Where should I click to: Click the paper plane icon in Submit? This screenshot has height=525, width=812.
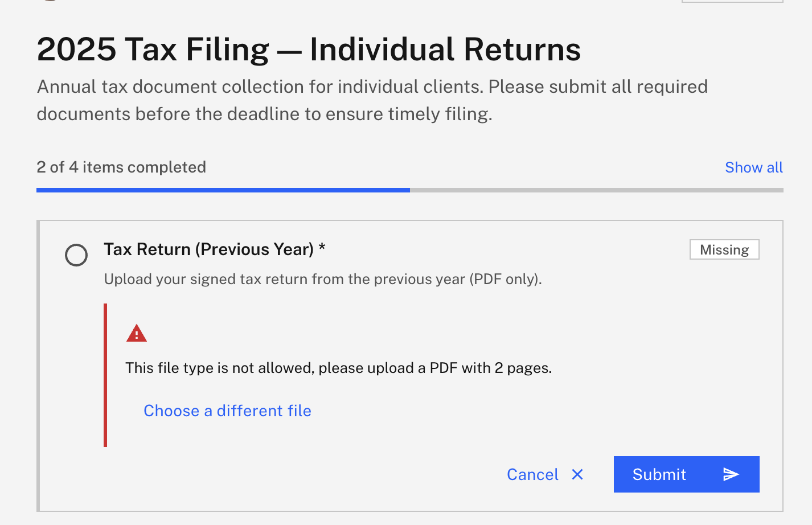tap(731, 474)
